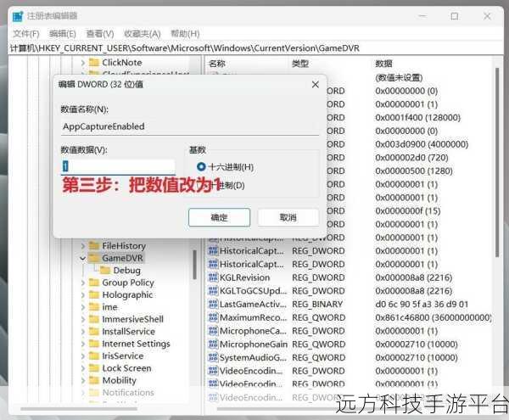The width and height of the screenshot is (509, 420).
Task: Expand the ClickNote tree node
Action: coord(83,62)
